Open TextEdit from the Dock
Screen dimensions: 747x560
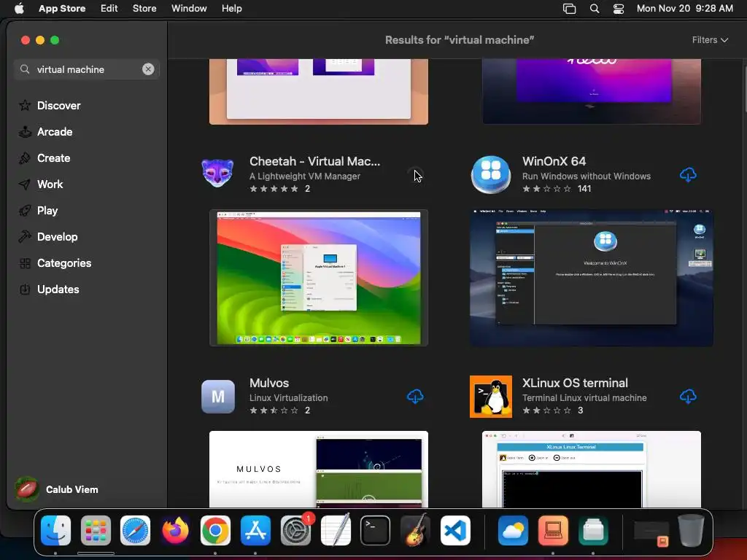coord(336,530)
